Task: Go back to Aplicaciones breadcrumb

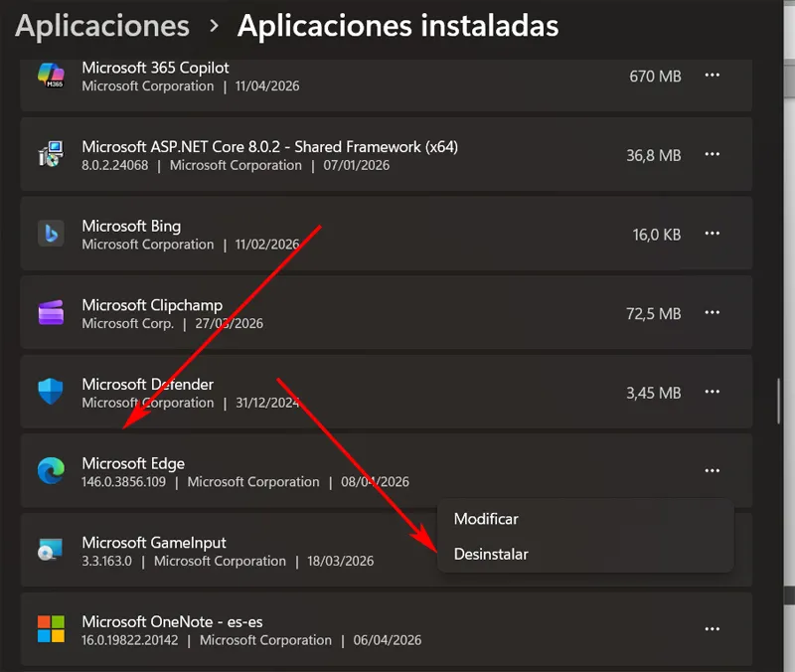Action: point(102,27)
